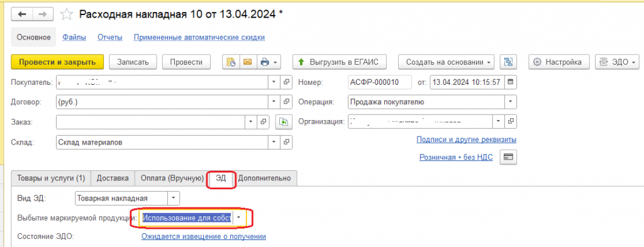Open Создать на основании dropdown button
Image resolution: width=644 pixels, height=247 pixels.
coord(447,62)
